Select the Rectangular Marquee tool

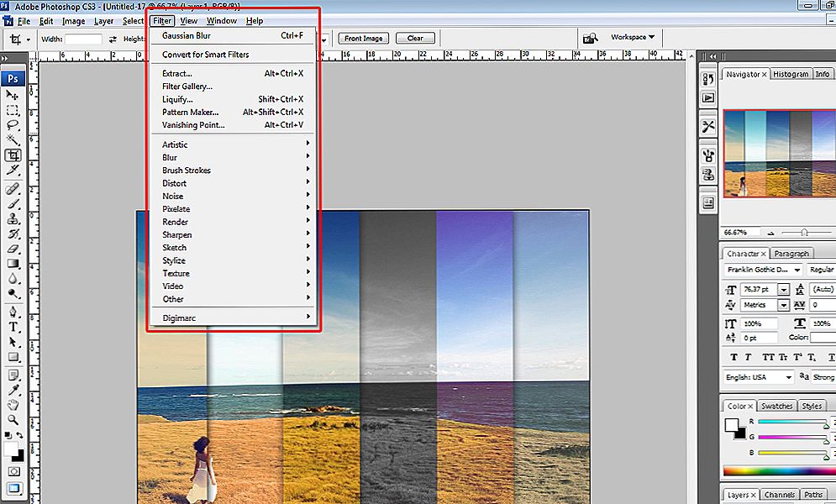pyautogui.click(x=13, y=110)
